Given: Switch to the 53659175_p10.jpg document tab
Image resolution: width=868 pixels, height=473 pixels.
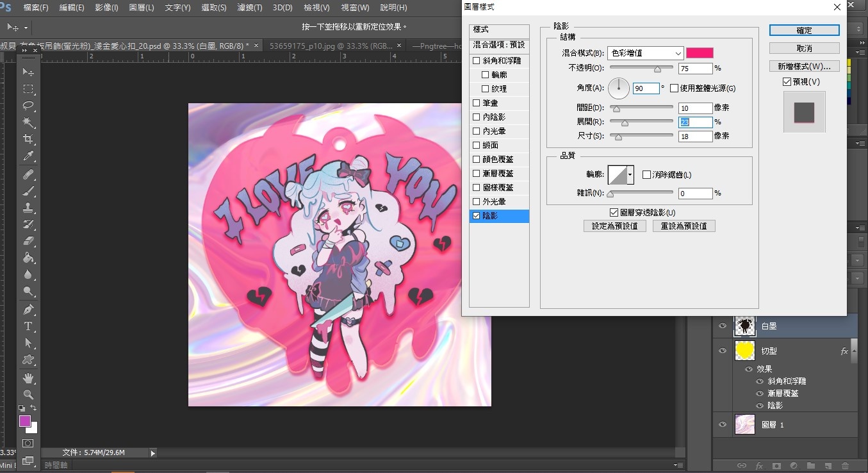Looking at the screenshot, I should [331, 46].
